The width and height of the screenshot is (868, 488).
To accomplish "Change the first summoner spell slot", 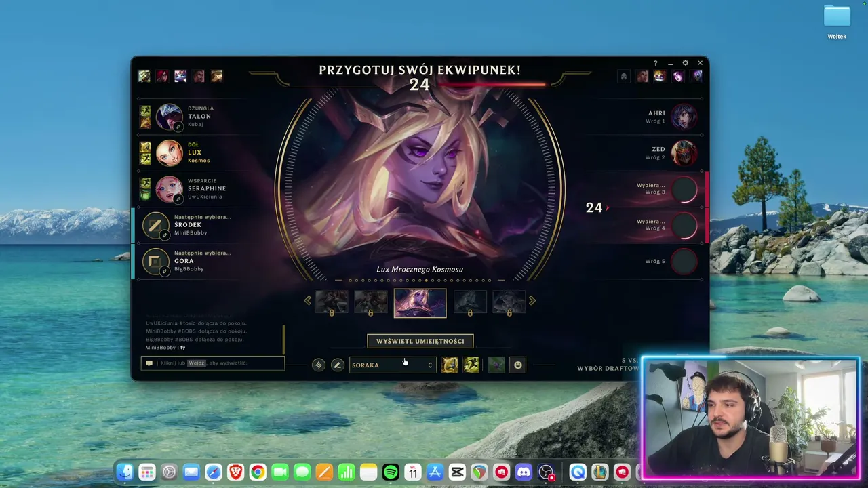I will pyautogui.click(x=450, y=365).
